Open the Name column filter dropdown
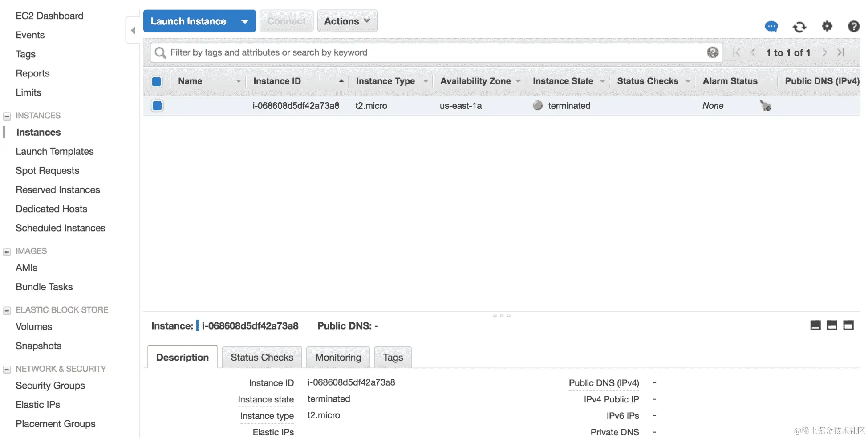Image resolution: width=868 pixels, height=438 pixels. 239,81
